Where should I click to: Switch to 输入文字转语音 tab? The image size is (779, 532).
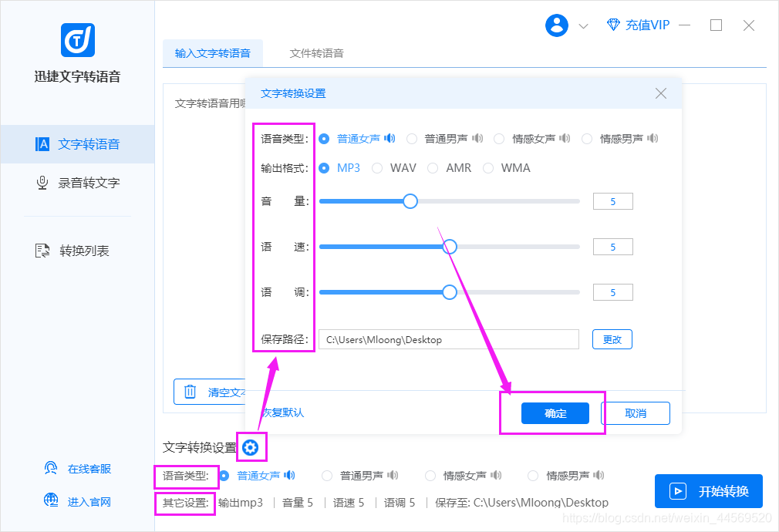click(213, 53)
